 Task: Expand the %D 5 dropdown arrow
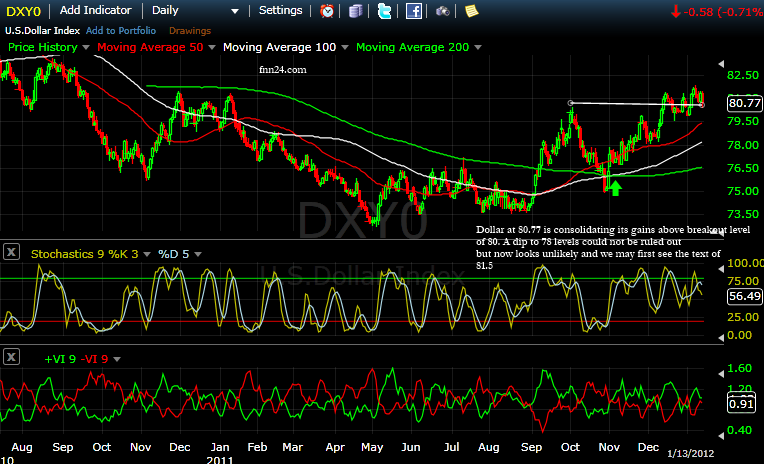198,254
